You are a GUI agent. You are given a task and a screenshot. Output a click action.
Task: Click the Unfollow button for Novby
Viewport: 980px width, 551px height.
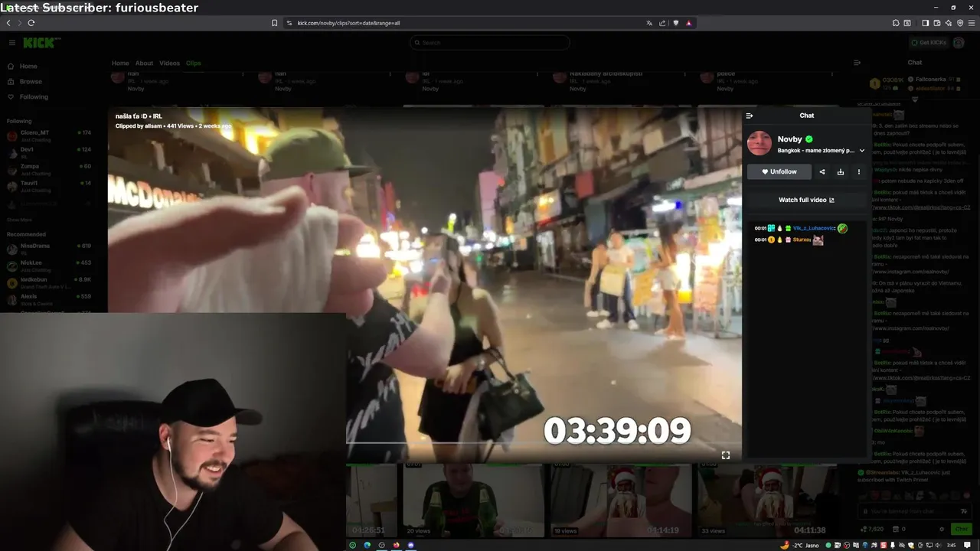point(779,172)
